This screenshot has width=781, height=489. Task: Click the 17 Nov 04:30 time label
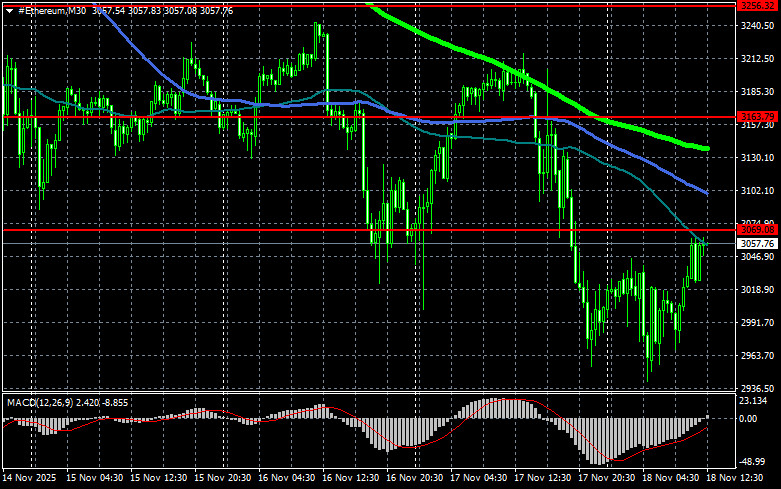(482, 479)
